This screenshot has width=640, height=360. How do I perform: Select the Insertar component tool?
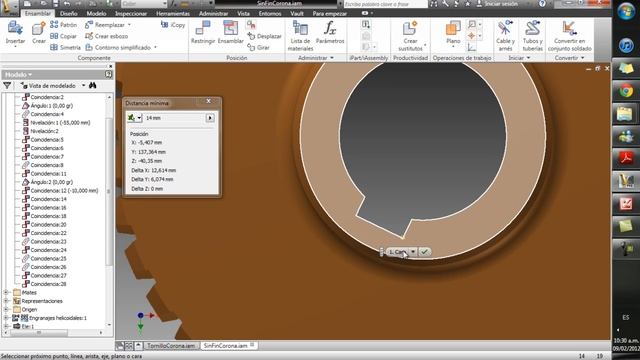pos(15,33)
